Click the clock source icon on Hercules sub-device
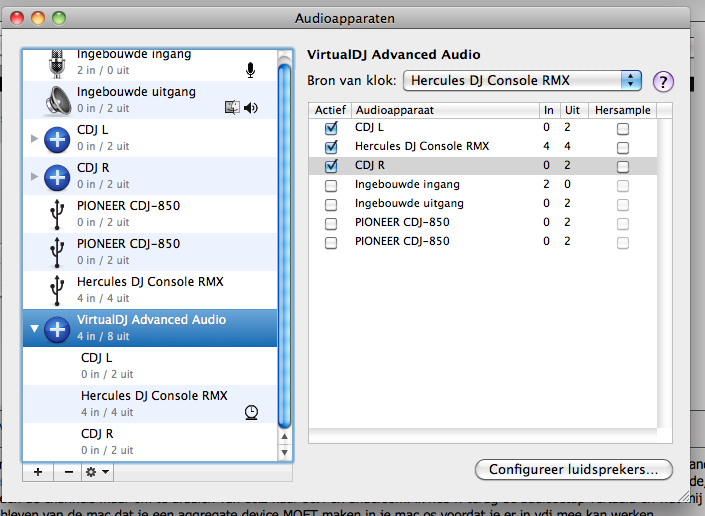 coord(251,412)
